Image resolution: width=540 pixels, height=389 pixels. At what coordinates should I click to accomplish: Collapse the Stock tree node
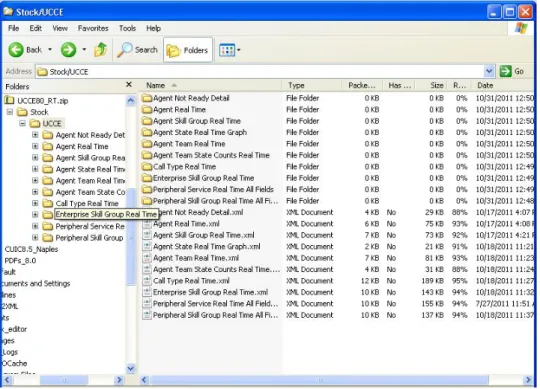(10, 112)
